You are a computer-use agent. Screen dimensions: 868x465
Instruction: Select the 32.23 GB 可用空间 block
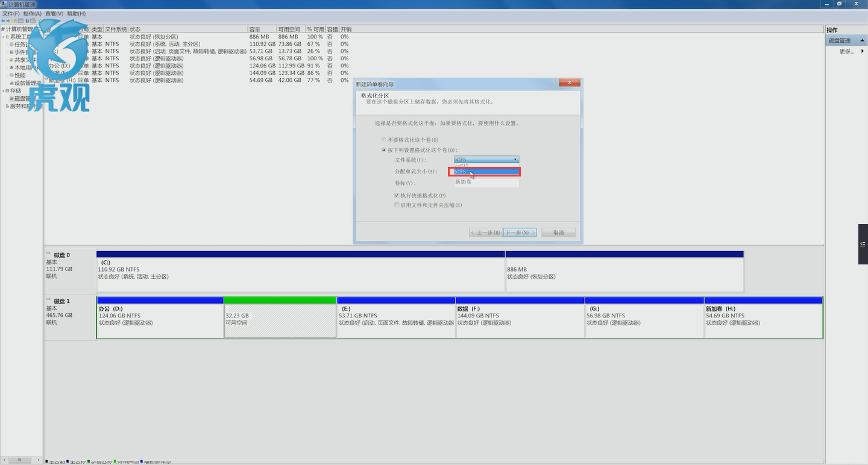280,317
